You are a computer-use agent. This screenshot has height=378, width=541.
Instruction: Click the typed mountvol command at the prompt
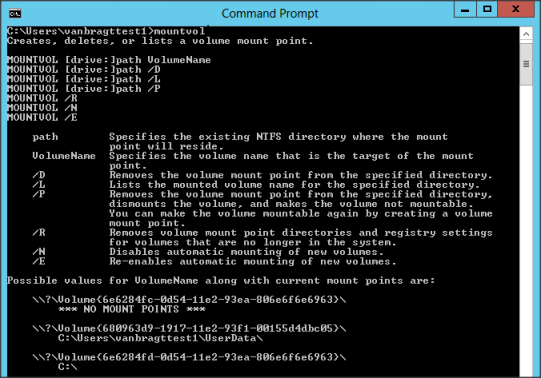tap(179, 31)
